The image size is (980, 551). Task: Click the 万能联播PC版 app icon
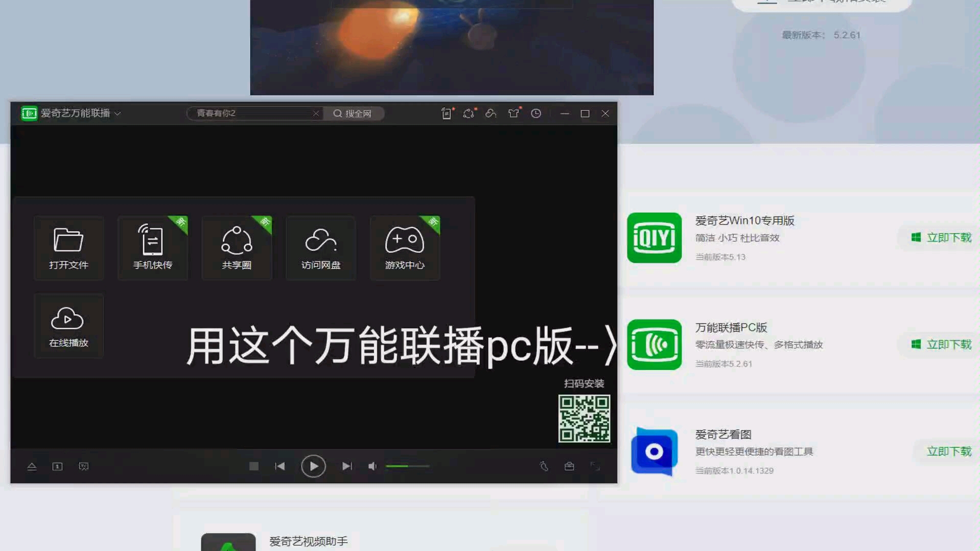tap(654, 345)
